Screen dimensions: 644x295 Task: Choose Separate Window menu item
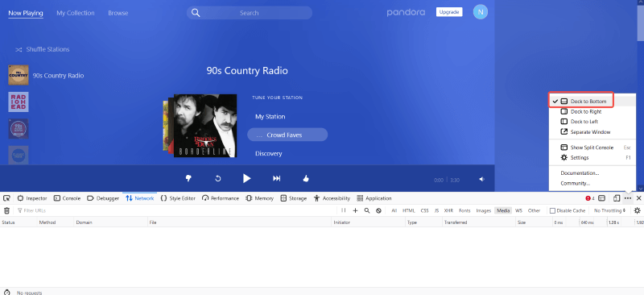tap(592, 132)
